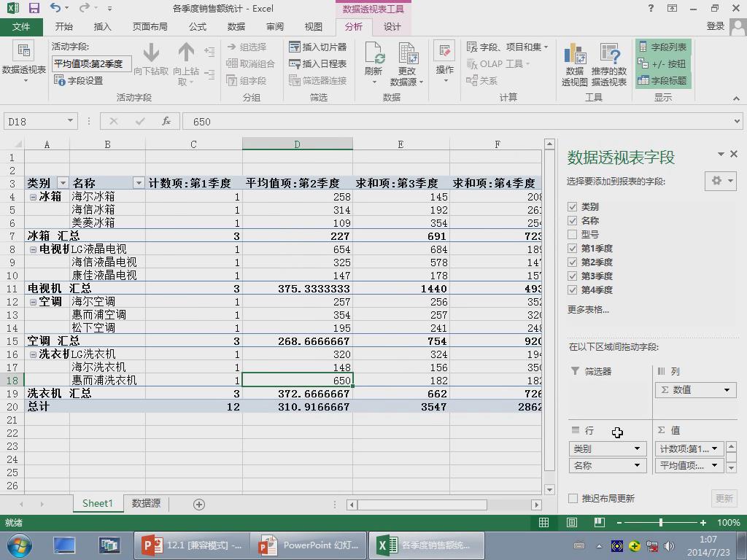The width and height of the screenshot is (747, 560).
Task: Close the PivotTable Fields pane
Action: (734, 154)
